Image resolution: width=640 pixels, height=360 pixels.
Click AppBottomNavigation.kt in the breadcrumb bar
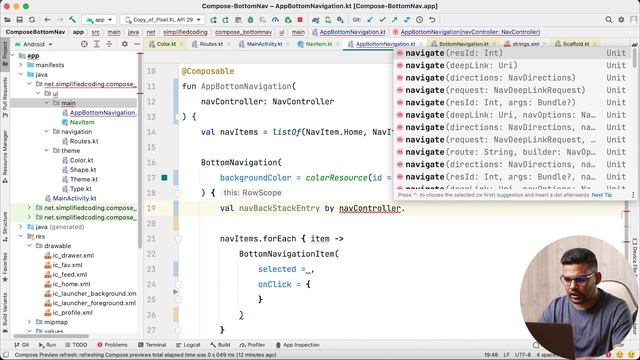(349, 32)
